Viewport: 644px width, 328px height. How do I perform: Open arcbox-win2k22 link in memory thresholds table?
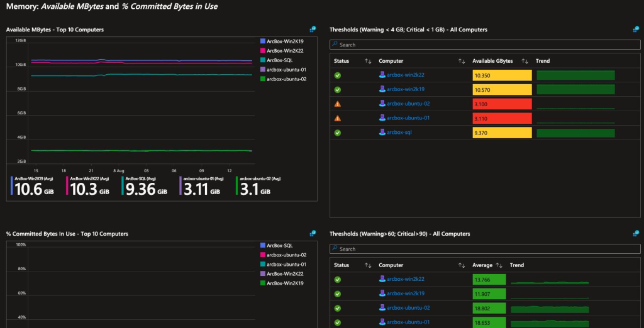tap(406, 75)
